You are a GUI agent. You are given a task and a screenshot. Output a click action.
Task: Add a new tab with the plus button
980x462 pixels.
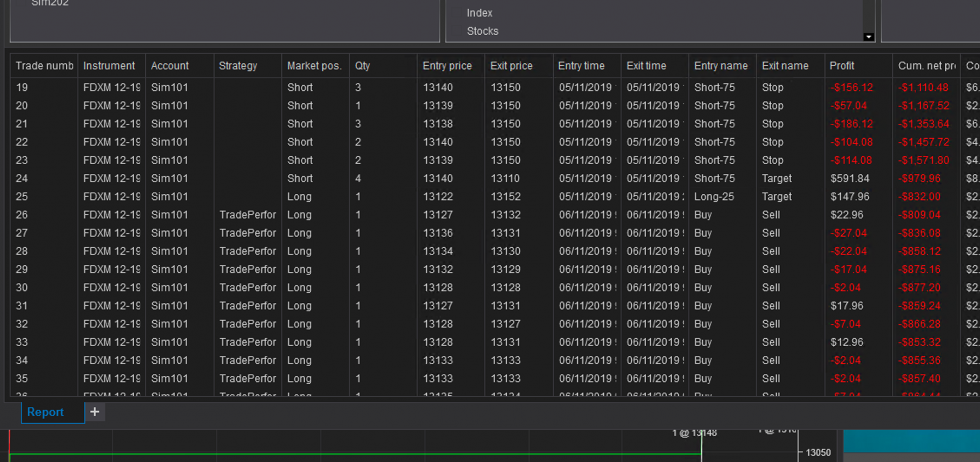click(x=95, y=412)
